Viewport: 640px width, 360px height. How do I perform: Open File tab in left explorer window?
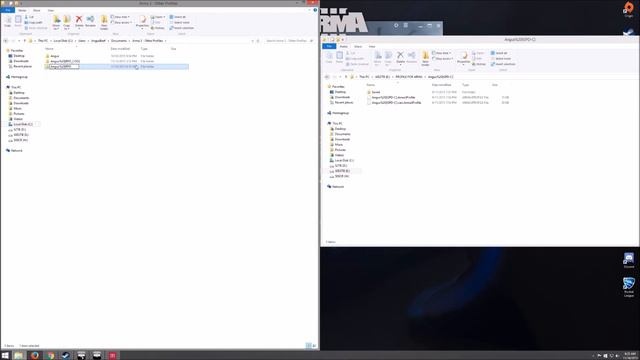[8, 10]
